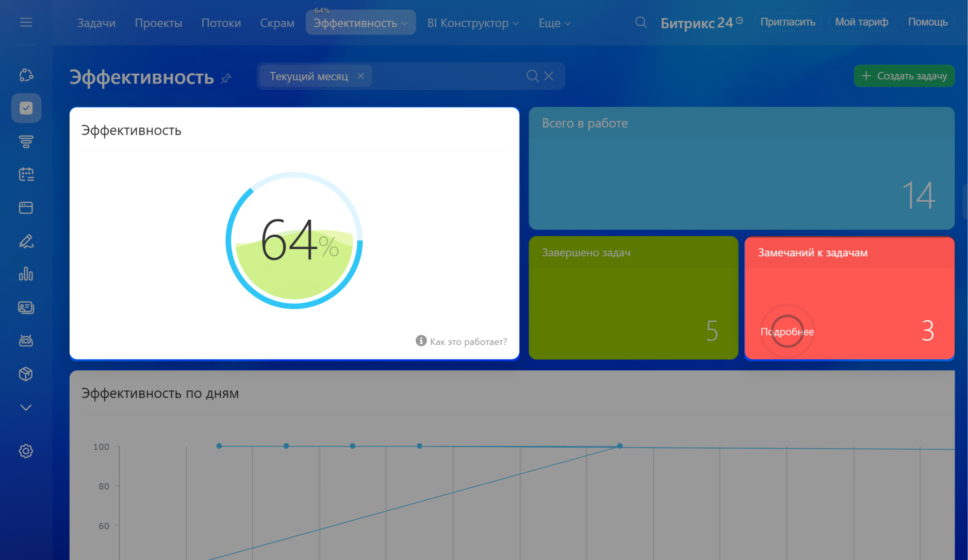Pin the Эффективность page with pin icon

(226, 78)
